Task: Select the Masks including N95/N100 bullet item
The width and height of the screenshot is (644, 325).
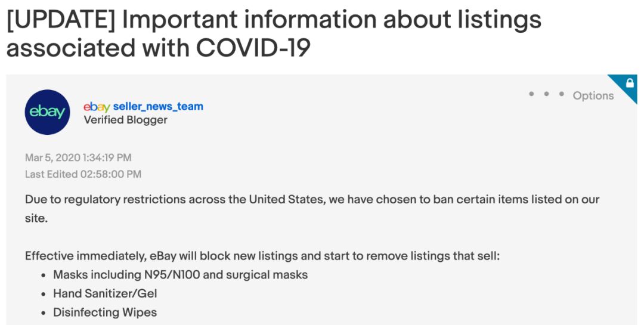Action: (180, 274)
